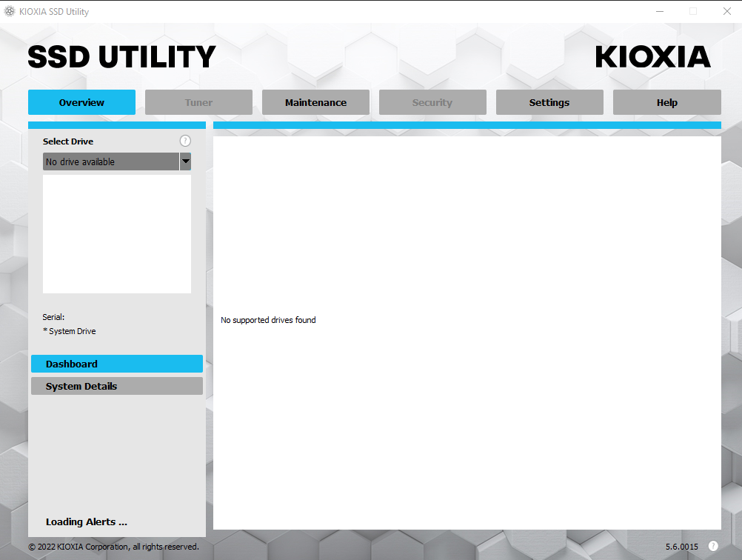
Task: Switch to the Overview tab
Action: (81, 102)
